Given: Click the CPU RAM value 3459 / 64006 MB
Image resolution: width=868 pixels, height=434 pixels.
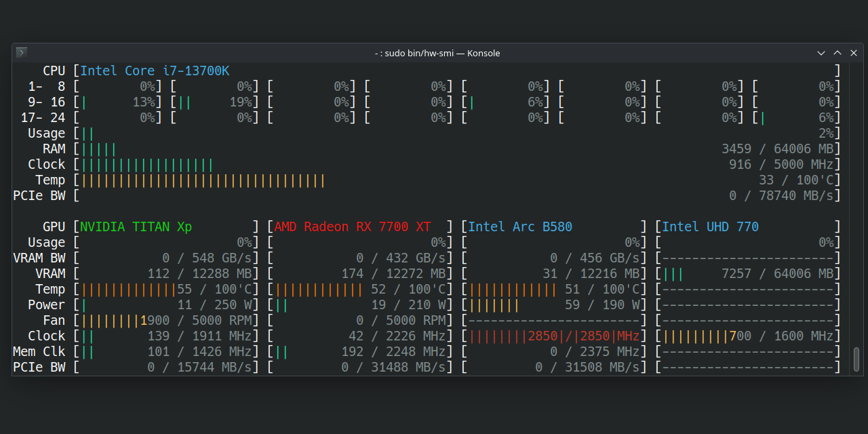Looking at the screenshot, I should click(x=777, y=149).
